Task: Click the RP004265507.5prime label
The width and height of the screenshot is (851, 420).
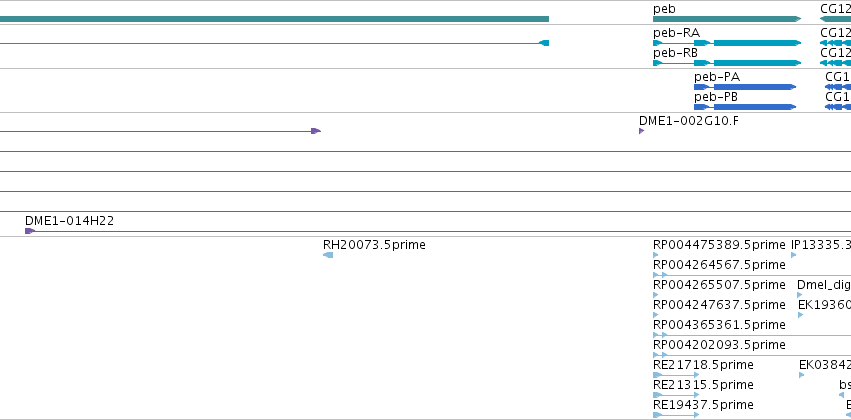Action: tap(719, 285)
